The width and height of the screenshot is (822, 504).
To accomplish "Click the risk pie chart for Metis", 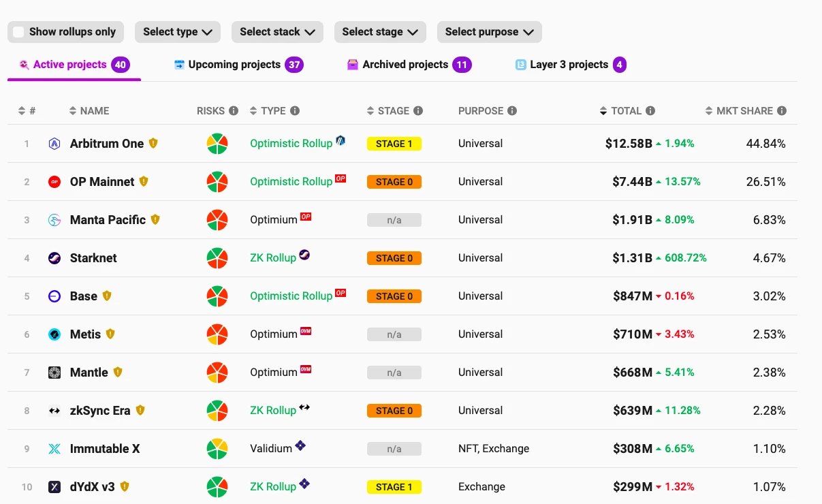I will (217, 334).
